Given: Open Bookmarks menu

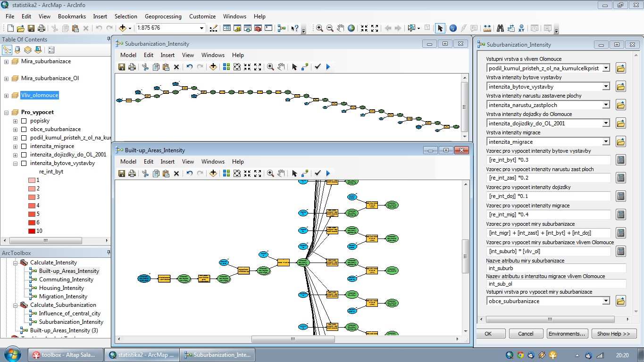Looking at the screenshot, I should 72,16.
